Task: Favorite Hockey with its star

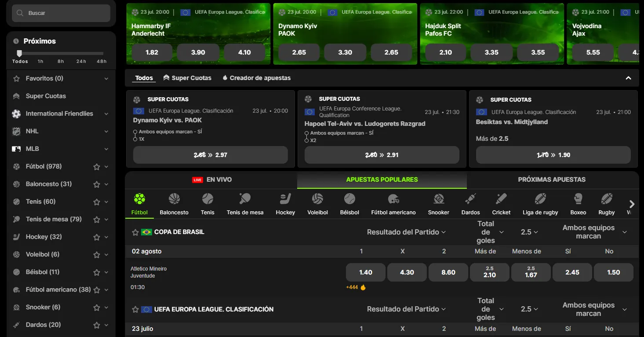Action: point(97,237)
